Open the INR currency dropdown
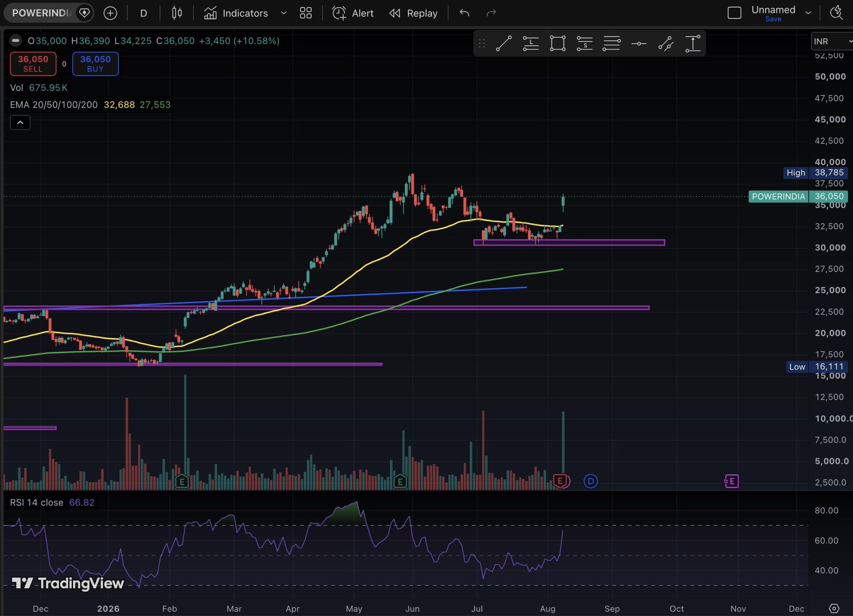This screenshot has height=616, width=853. [x=832, y=41]
